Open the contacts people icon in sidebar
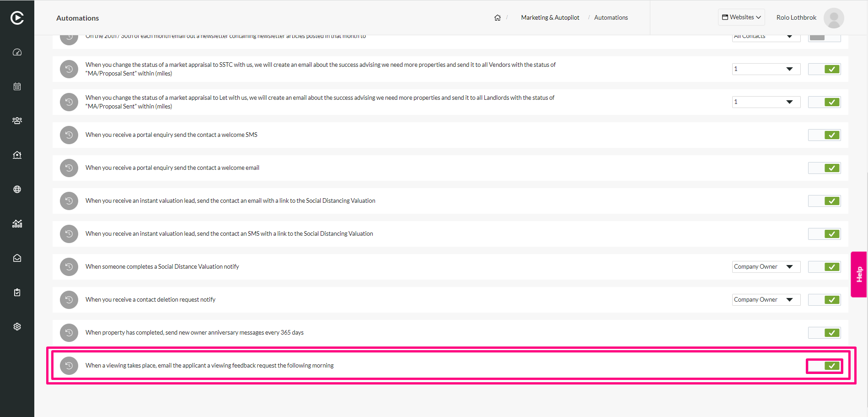This screenshot has height=417, width=868. click(x=17, y=121)
